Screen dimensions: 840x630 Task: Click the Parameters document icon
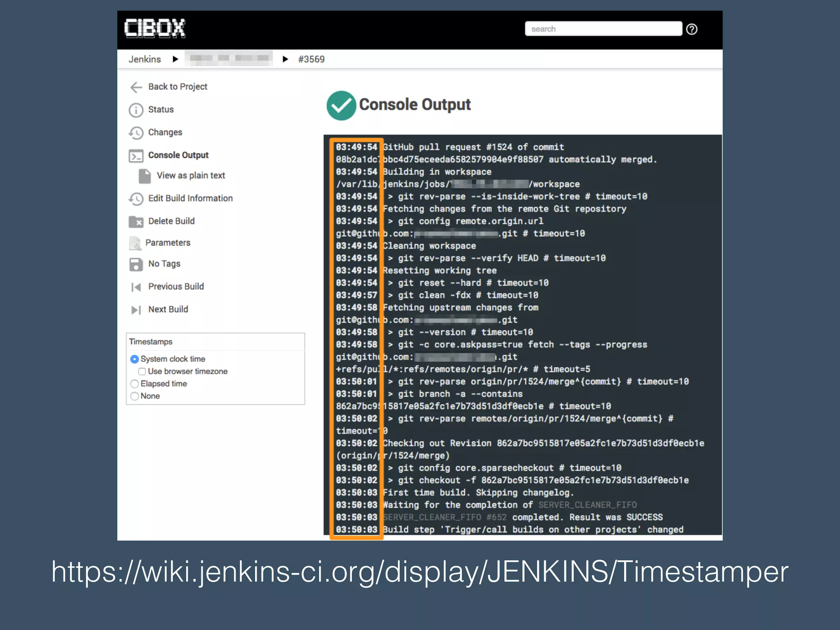[x=135, y=243]
